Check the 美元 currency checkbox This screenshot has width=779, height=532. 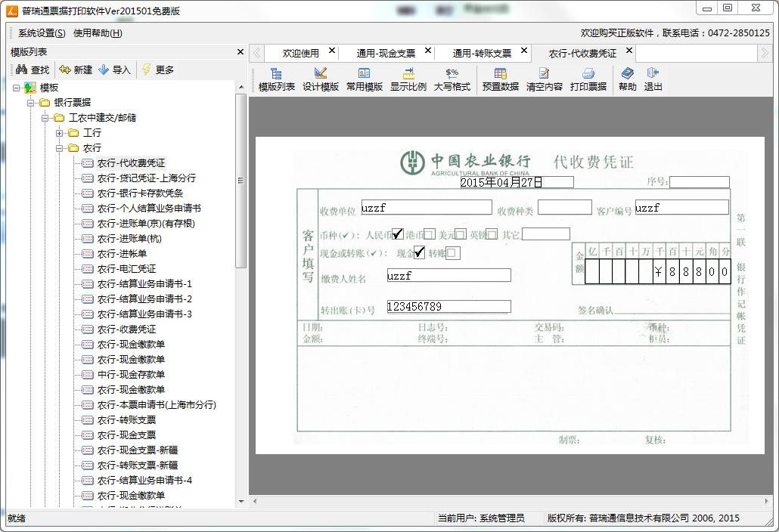[461, 234]
